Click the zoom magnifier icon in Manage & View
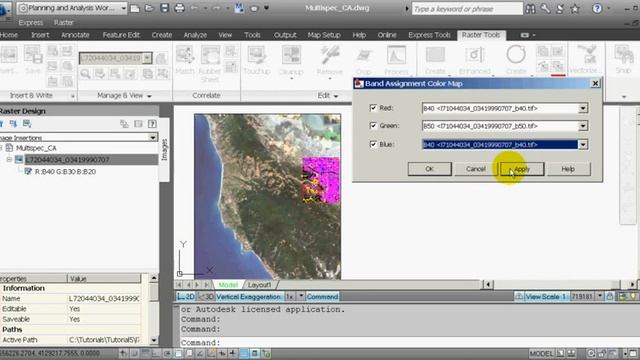The image size is (640, 360). point(85,73)
